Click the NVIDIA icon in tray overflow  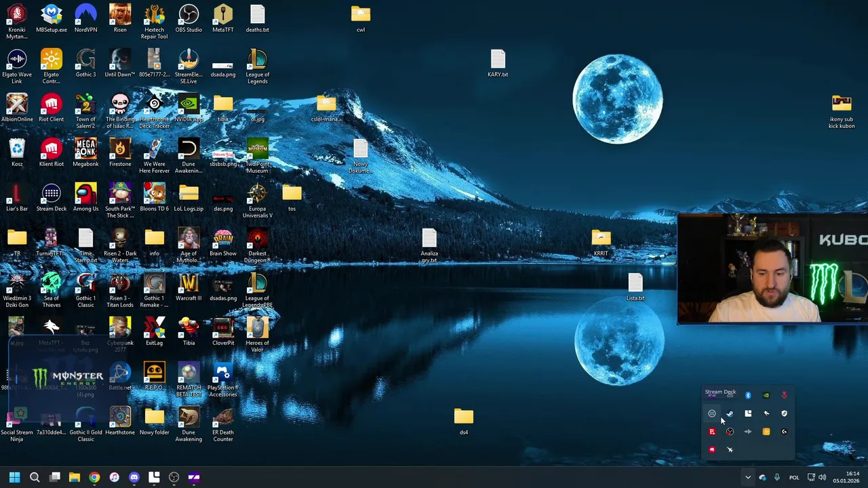click(766, 395)
